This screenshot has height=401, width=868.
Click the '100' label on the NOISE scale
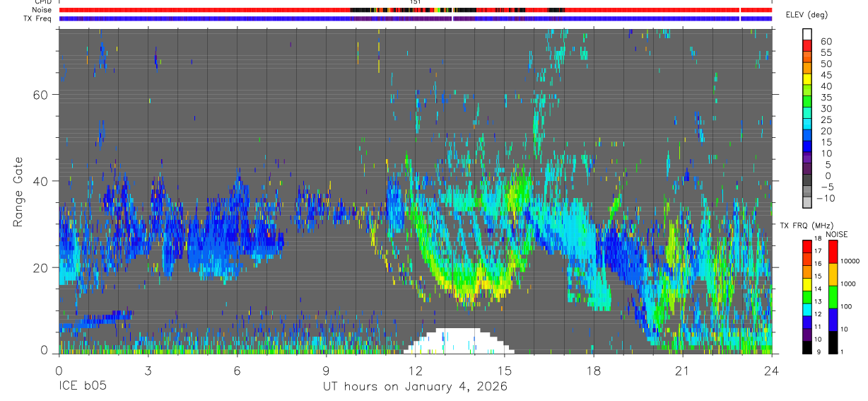pos(846,306)
